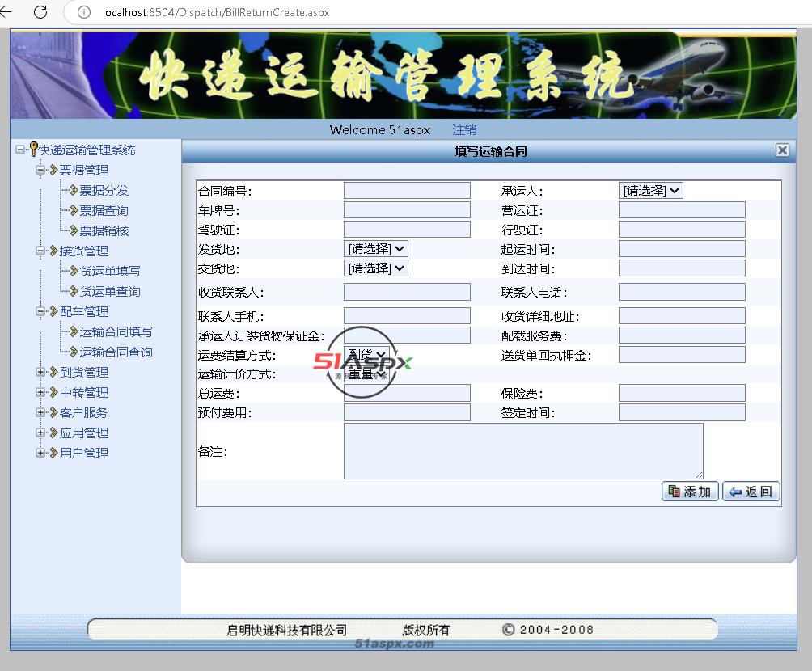Open the 运输计价方式 dropdown

[366, 373]
